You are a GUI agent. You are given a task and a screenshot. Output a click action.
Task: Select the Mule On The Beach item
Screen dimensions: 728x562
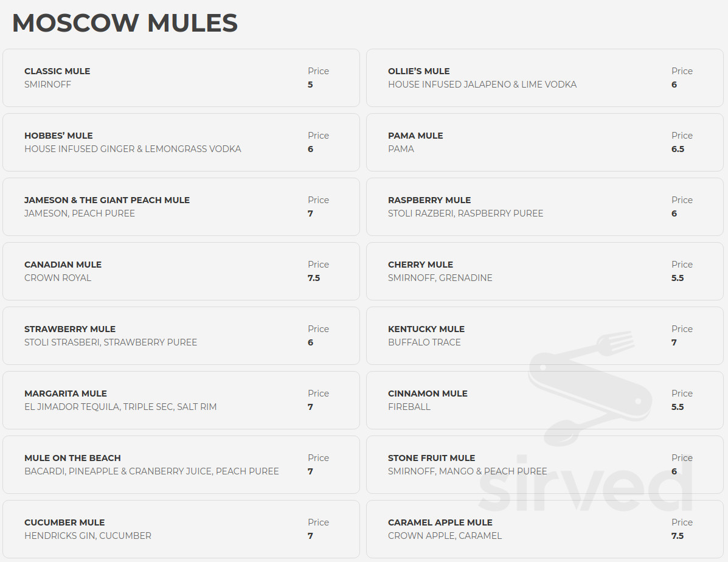pyautogui.click(x=181, y=465)
